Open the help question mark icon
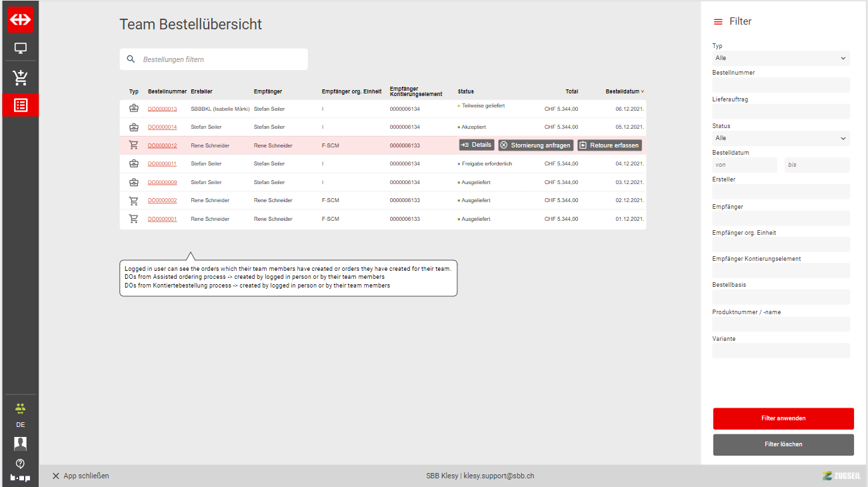868x487 pixels. (x=20, y=463)
